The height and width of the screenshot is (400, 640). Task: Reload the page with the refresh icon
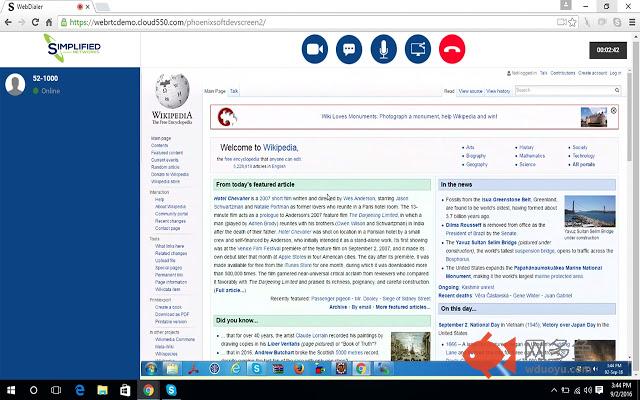36,22
